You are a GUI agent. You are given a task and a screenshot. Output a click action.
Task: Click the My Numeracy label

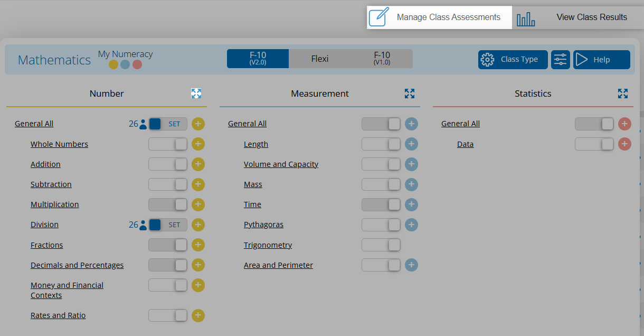click(x=126, y=54)
